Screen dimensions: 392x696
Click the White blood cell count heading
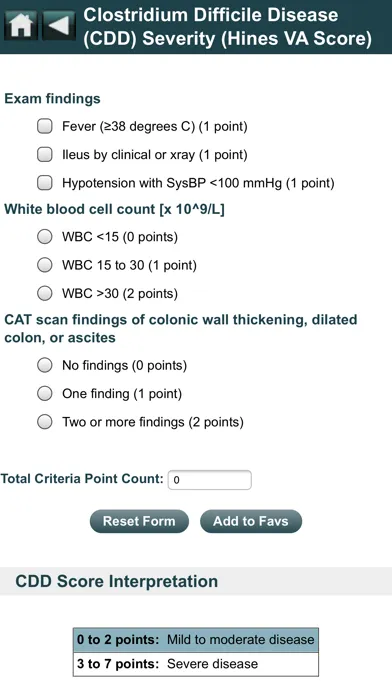[x=115, y=210]
